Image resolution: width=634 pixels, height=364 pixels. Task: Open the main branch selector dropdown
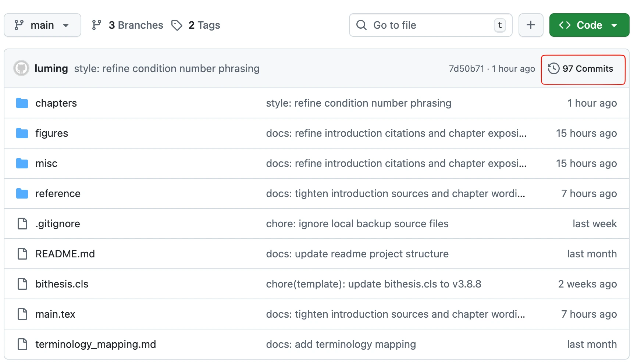click(42, 25)
